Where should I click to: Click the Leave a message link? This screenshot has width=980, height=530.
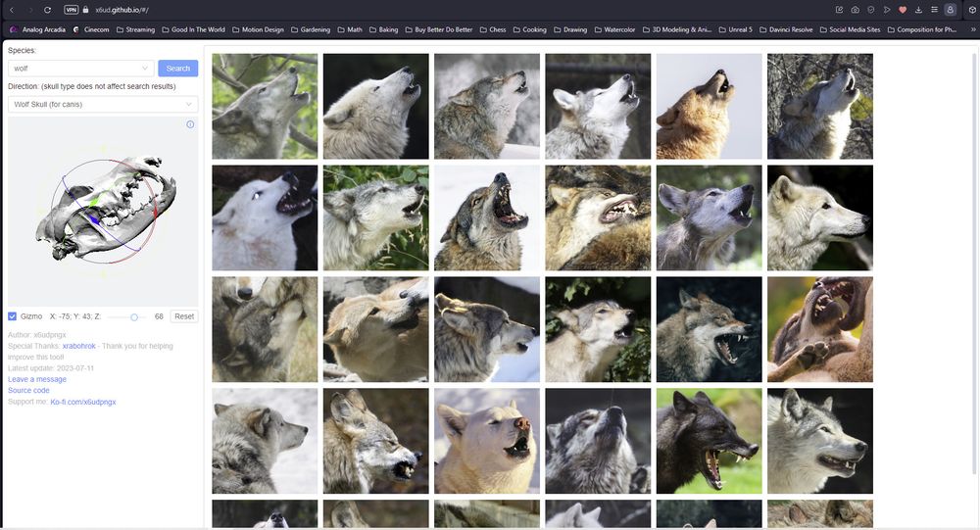coord(37,379)
